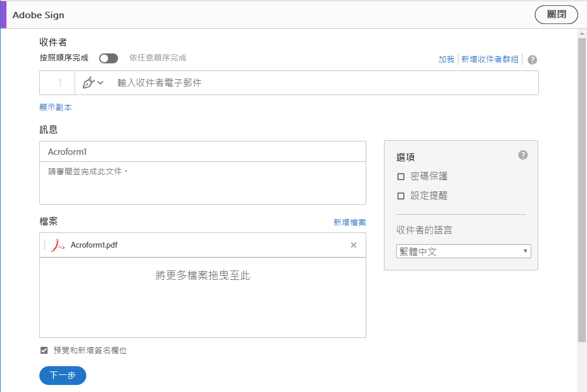Screen dimensions: 587x392
Task: Click the 加我 link
Action: pos(446,59)
